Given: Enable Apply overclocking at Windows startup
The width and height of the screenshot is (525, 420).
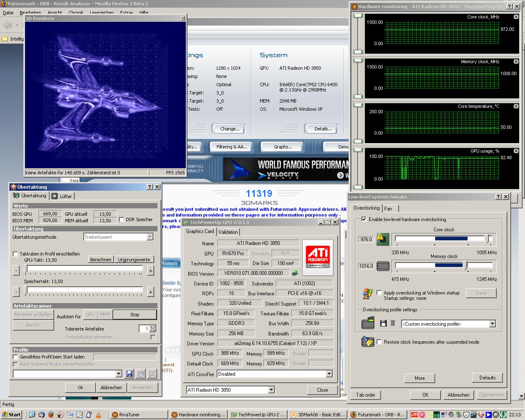Looking at the screenshot, I should click(x=379, y=293).
